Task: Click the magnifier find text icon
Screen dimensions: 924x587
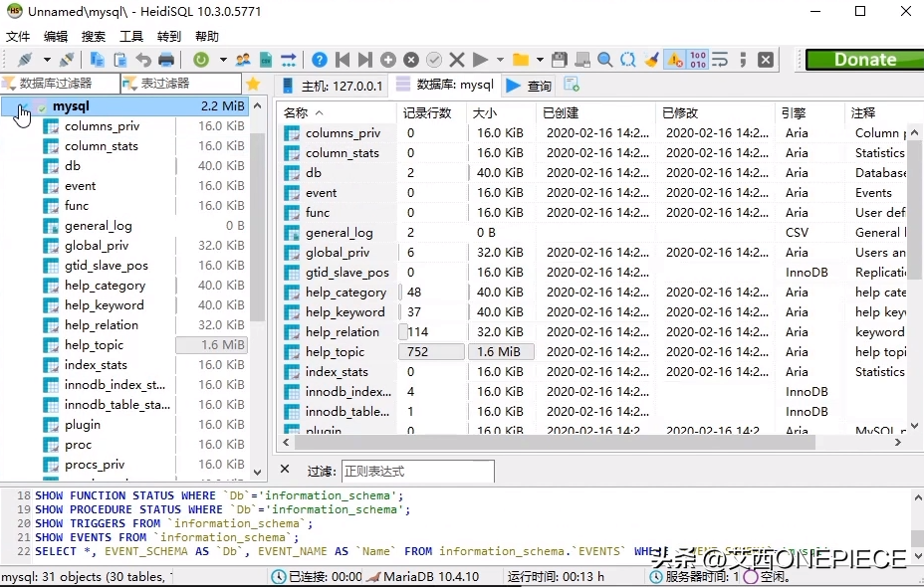Action: click(604, 60)
